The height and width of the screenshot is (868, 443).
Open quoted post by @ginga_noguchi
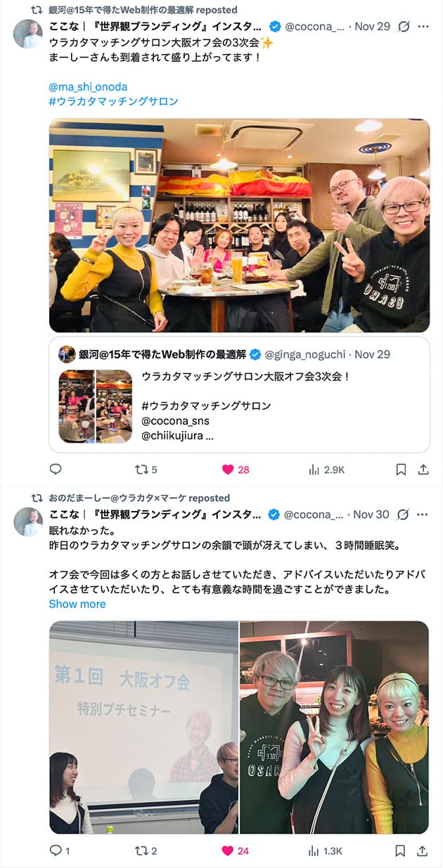(x=239, y=395)
